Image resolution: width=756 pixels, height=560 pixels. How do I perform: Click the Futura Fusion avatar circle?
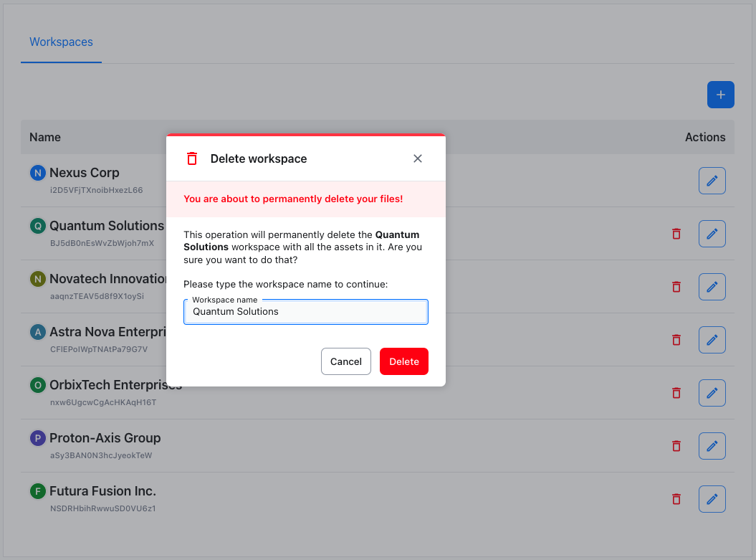click(37, 491)
